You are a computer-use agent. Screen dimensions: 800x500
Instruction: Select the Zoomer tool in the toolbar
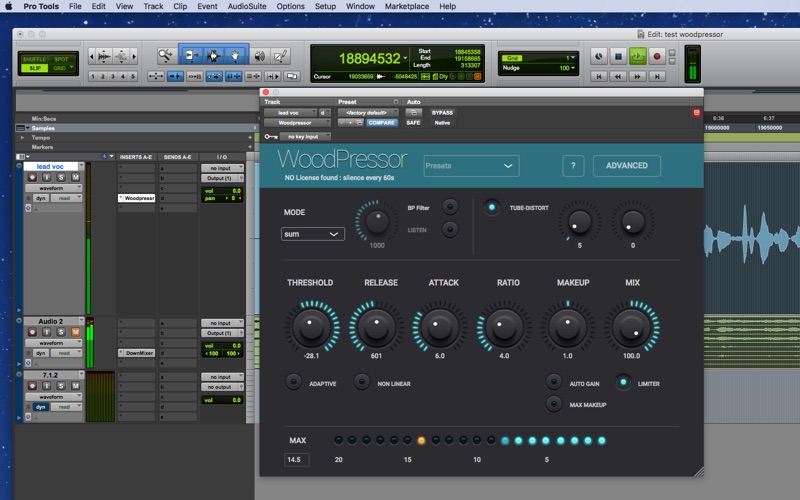point(165,55)
